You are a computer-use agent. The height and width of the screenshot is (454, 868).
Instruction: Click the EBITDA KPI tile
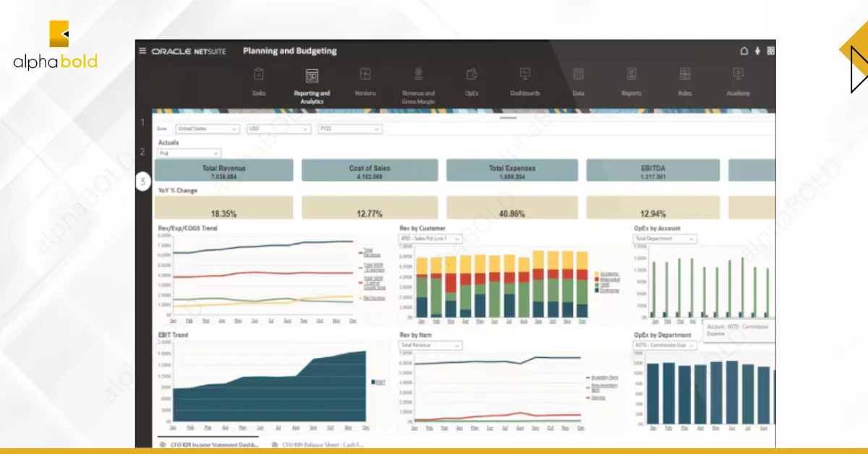pos(653,171)
